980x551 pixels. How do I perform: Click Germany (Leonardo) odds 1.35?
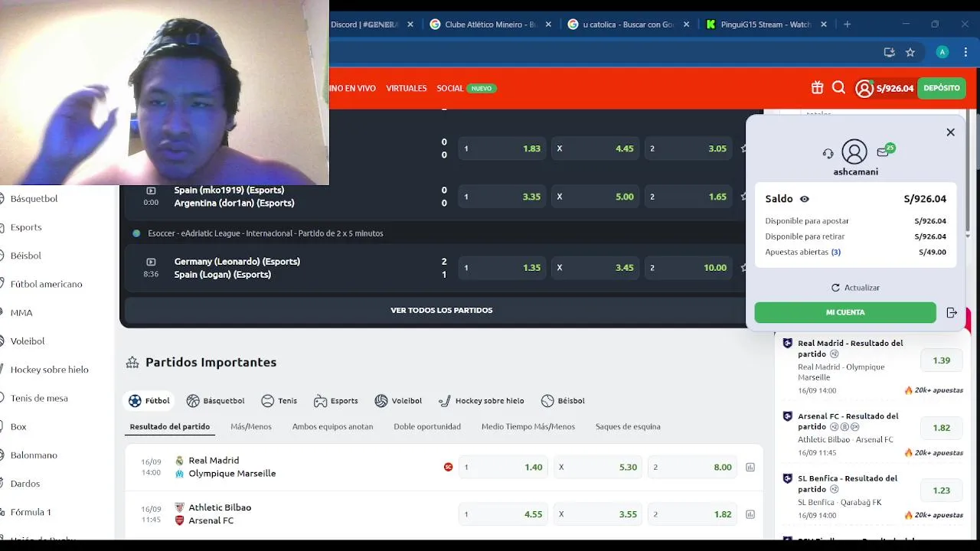pos(503,268)
